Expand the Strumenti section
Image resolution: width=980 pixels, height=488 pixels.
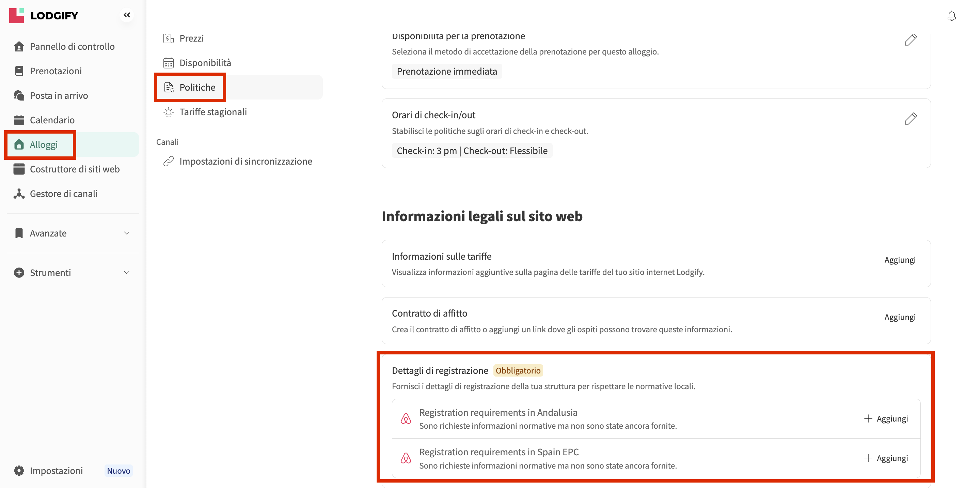[x=72, y=273]
